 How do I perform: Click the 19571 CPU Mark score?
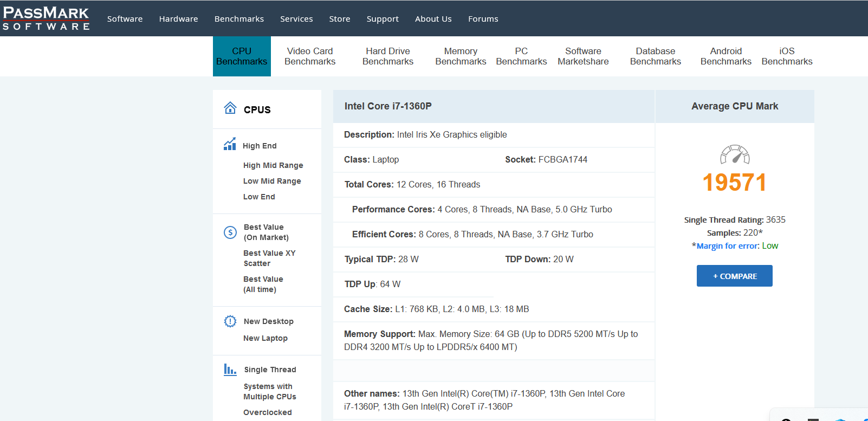[x=735, y=183]
